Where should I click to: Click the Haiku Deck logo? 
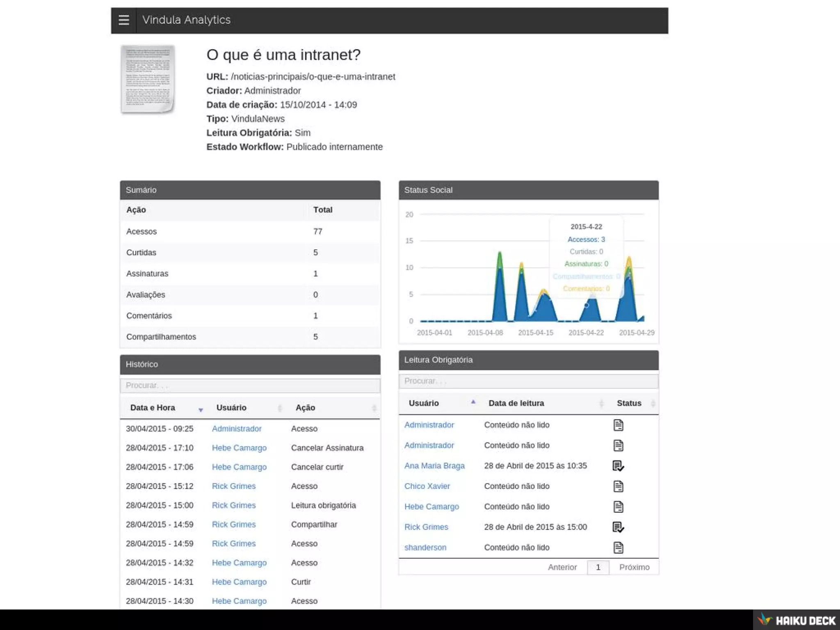point(796,620)
